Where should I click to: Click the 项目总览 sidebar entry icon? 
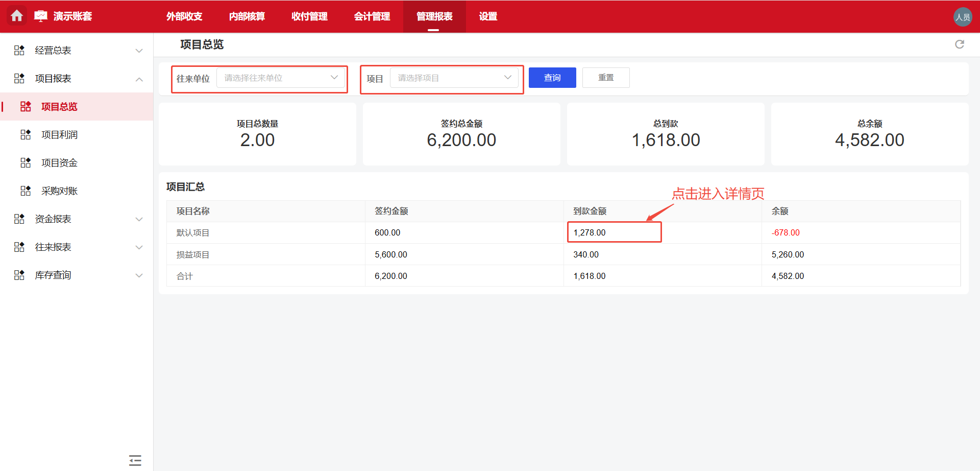(26, 106)
